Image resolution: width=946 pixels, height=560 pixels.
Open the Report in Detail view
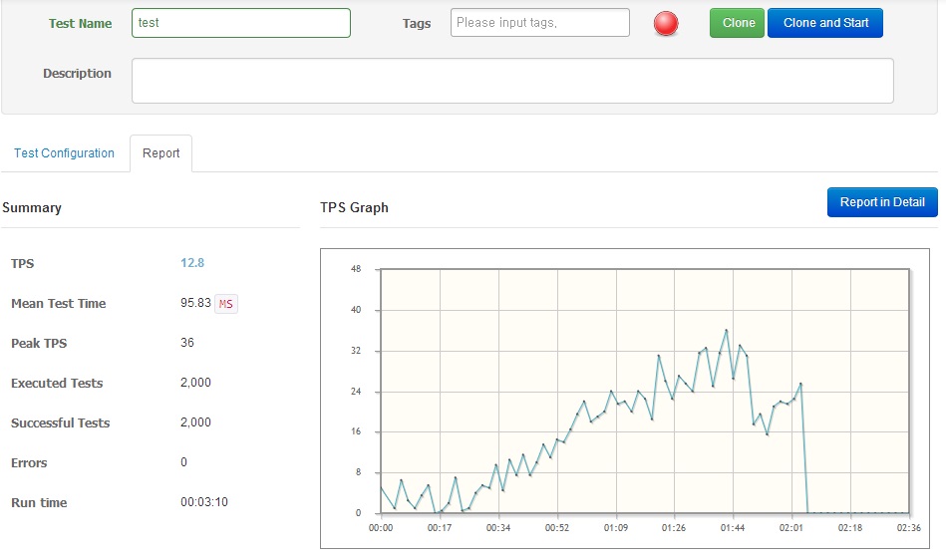881,202
